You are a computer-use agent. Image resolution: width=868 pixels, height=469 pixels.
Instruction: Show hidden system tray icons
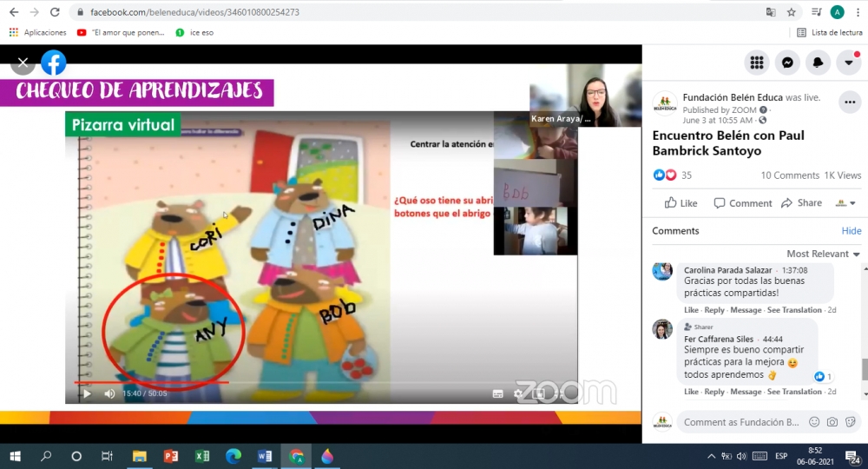click(x=712, y=456)
